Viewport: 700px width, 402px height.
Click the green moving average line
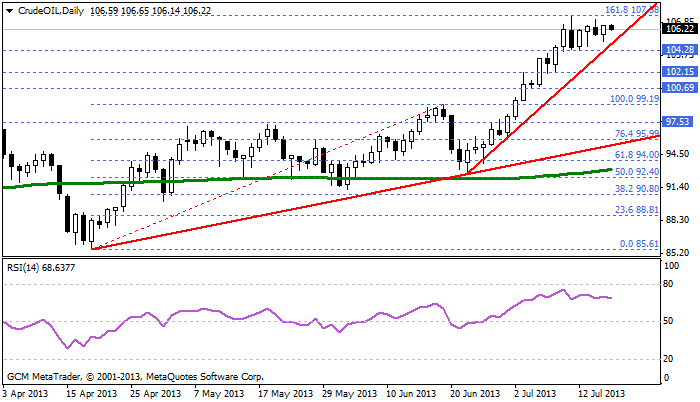[250, 179]
